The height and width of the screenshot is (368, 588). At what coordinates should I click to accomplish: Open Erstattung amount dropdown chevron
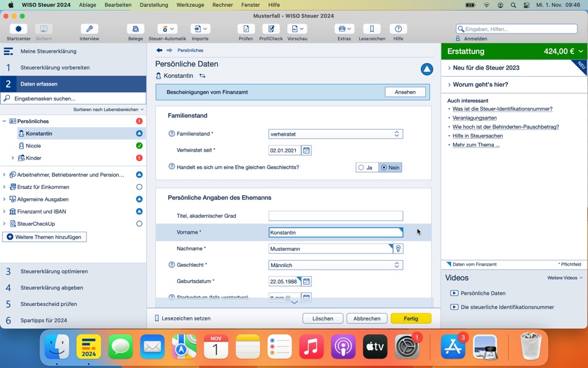[x=581, y=51]
